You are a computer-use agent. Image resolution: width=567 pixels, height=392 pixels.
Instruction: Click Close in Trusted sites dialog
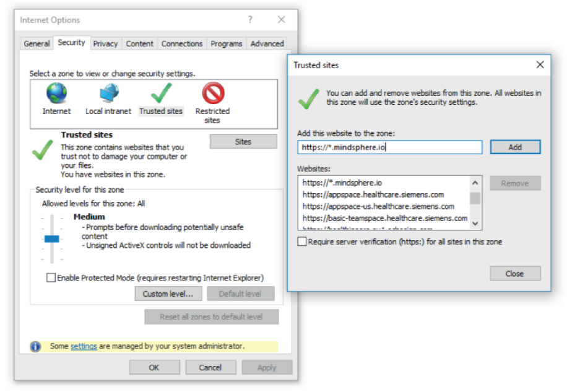click(515, 274)
